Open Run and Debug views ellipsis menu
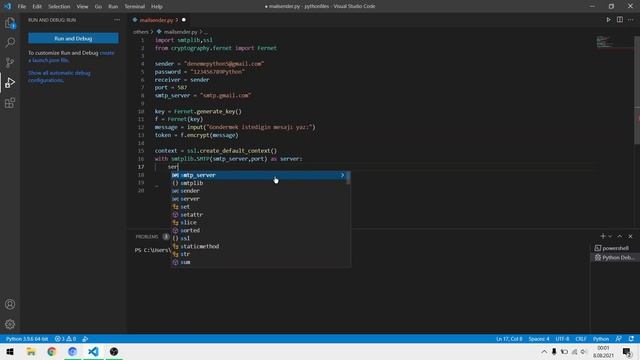 click(117, 20)
